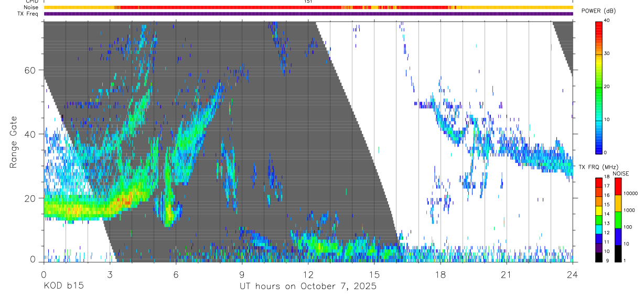Click the TX frequency scale value 18

[x=607, y=178]
